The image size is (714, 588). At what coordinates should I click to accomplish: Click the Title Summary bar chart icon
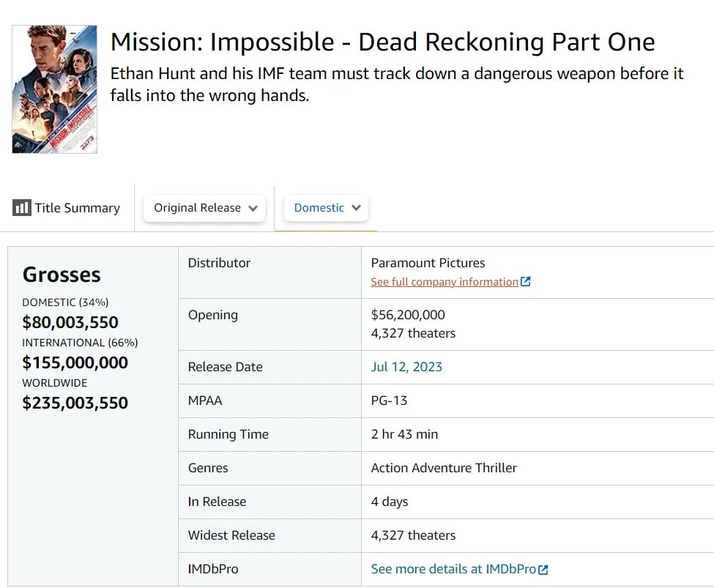[x=21, y=208]
